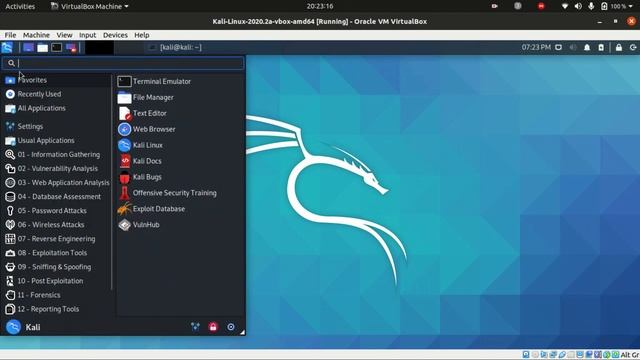This screenshot has height=360, width=640.
Task: Click the red lock screen icon in menu footer
Action: 213,327
